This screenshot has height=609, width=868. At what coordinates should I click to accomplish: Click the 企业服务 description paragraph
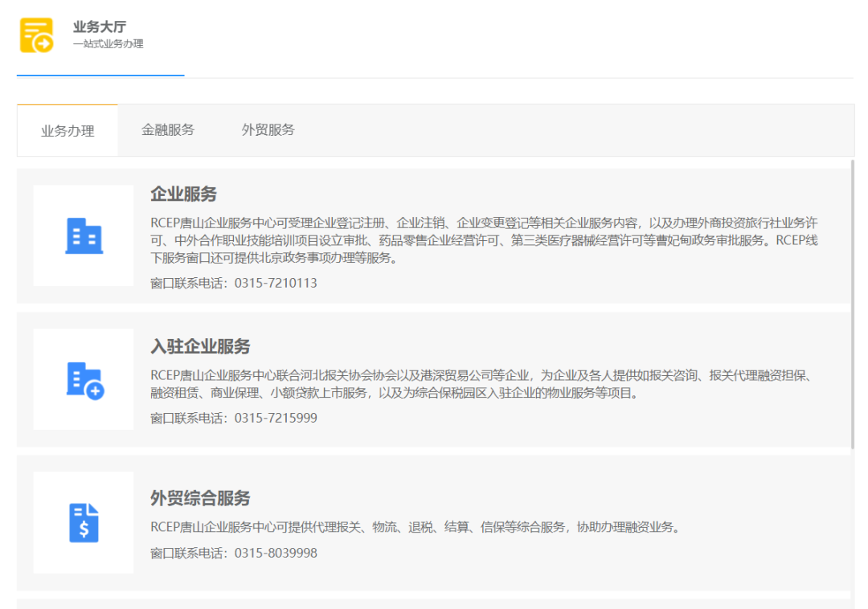[x=485, y=240]
